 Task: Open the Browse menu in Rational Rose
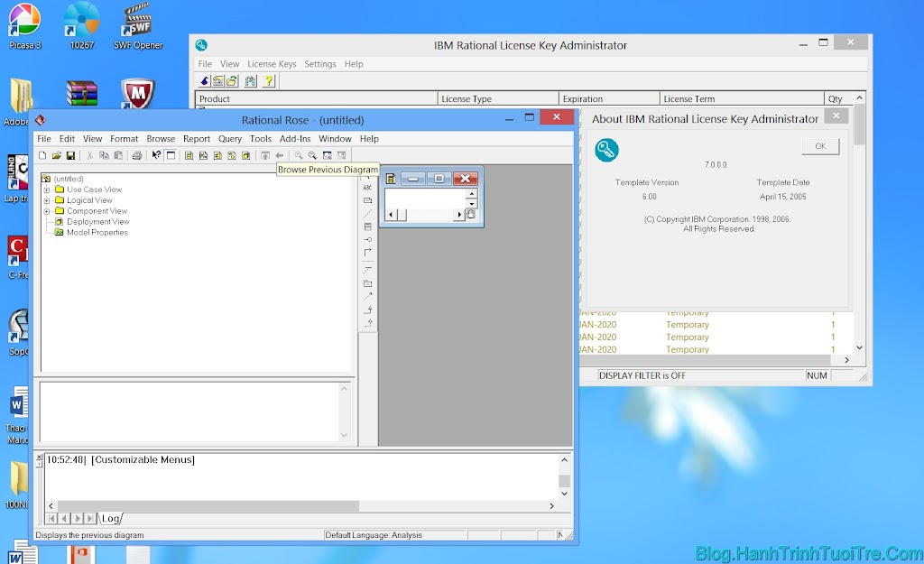(161, 138)
